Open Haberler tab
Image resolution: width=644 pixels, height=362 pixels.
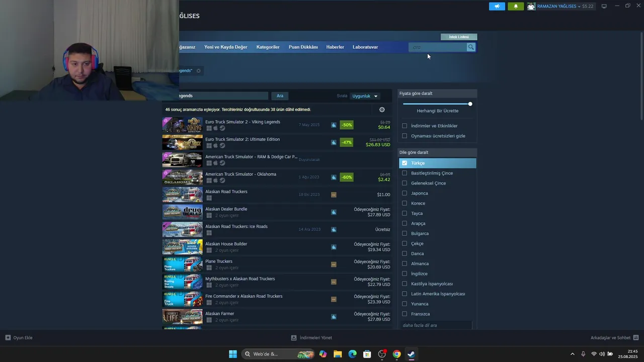335,47
